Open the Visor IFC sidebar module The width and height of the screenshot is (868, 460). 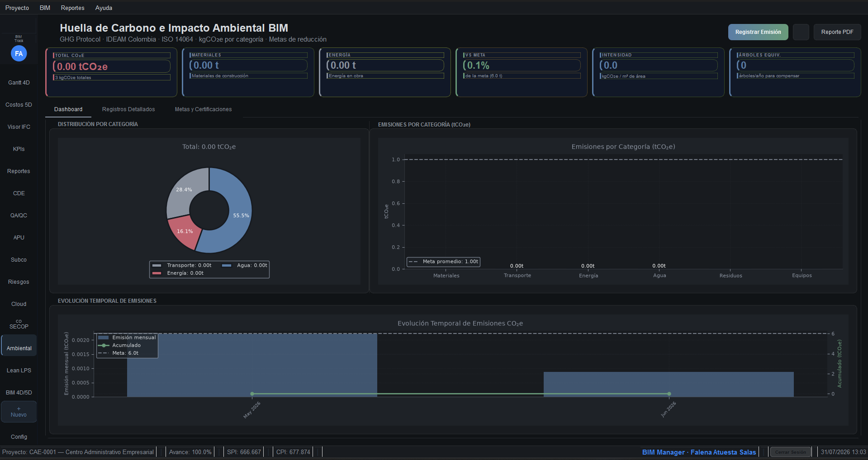(x=19, y=127)
